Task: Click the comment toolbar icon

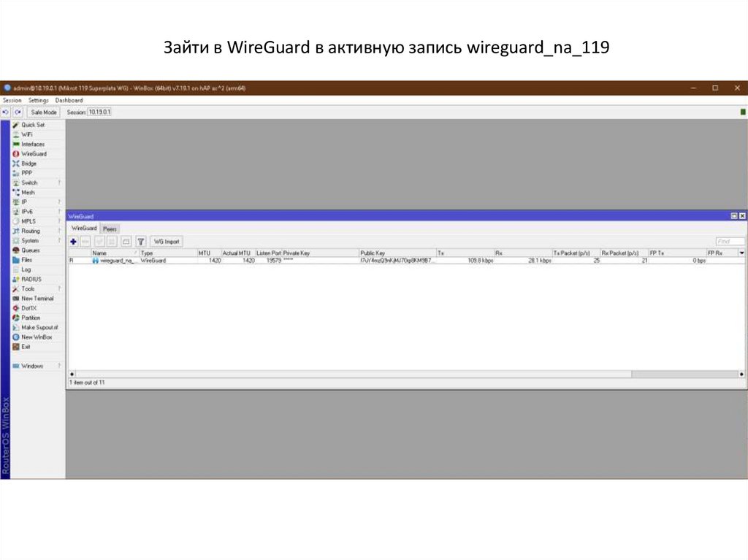Action: click(x=126, y=242)
